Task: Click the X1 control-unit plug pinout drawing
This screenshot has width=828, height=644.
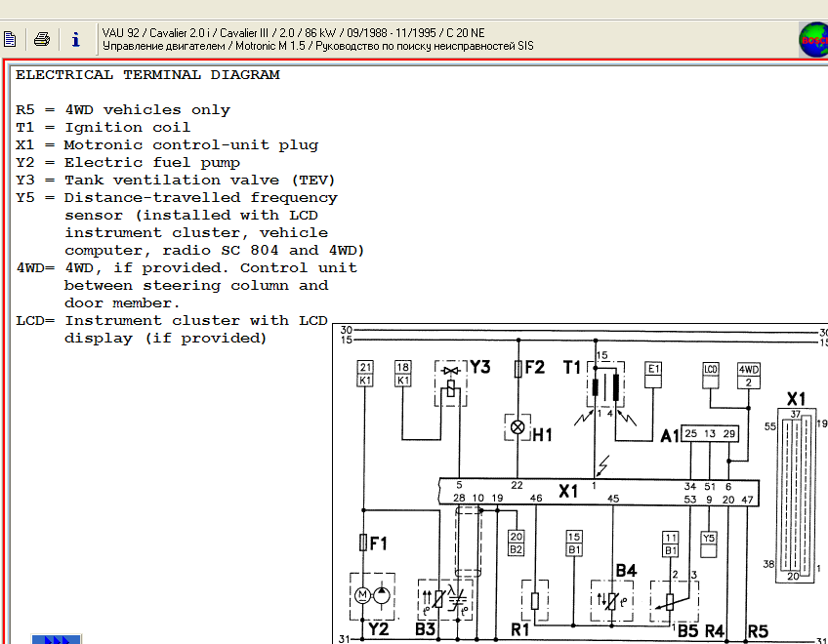Action: click(795, 496)
